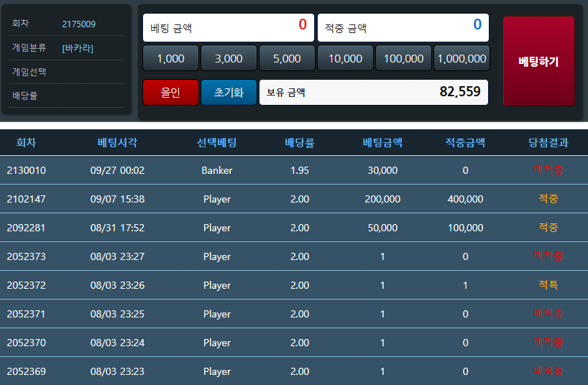Click the 게임선택 label
Screen dimensions: 588x385
(x=29, y=72)
